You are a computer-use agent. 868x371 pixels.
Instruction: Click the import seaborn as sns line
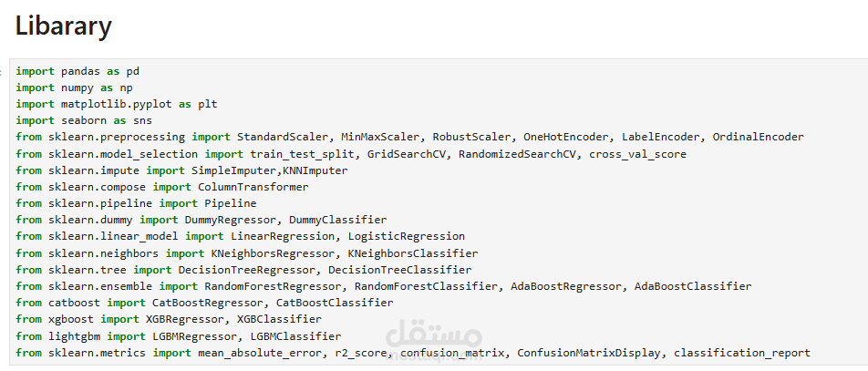pos(84,120)
